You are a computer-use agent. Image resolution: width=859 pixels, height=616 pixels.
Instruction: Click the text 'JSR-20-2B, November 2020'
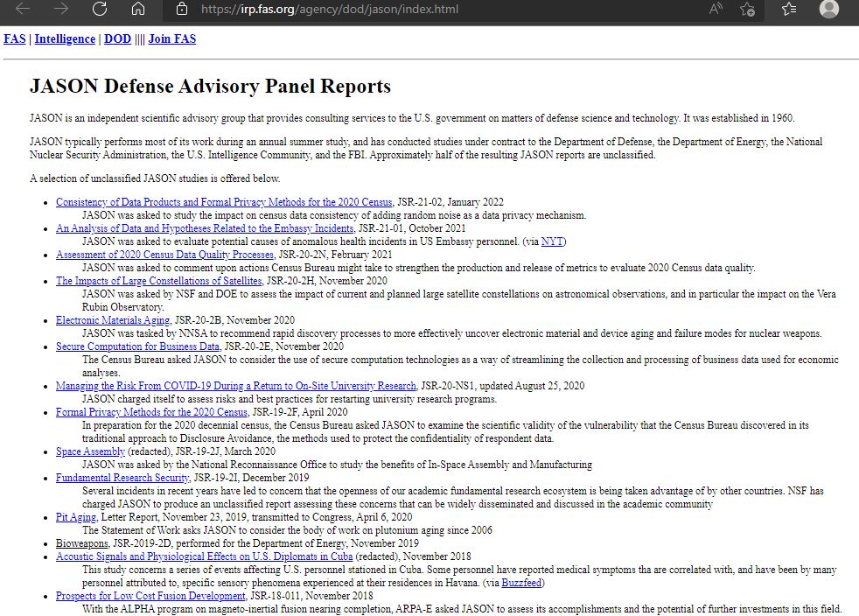click(x=234, y=320)
